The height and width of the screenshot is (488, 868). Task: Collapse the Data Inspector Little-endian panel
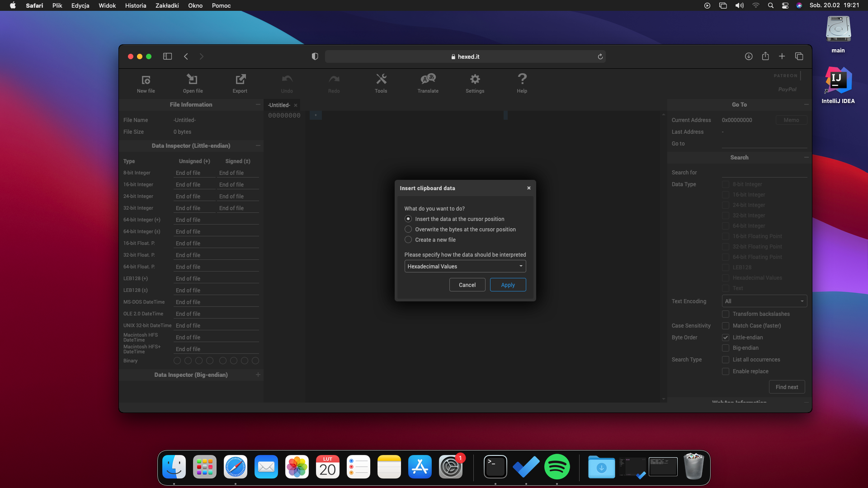click(x=258, y=145)
